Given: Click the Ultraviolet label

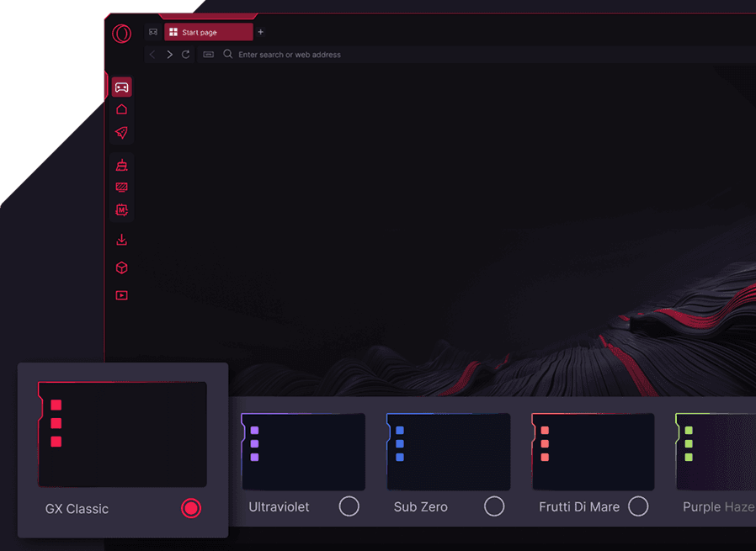Looking at the screenshot, I should point(279,506).
